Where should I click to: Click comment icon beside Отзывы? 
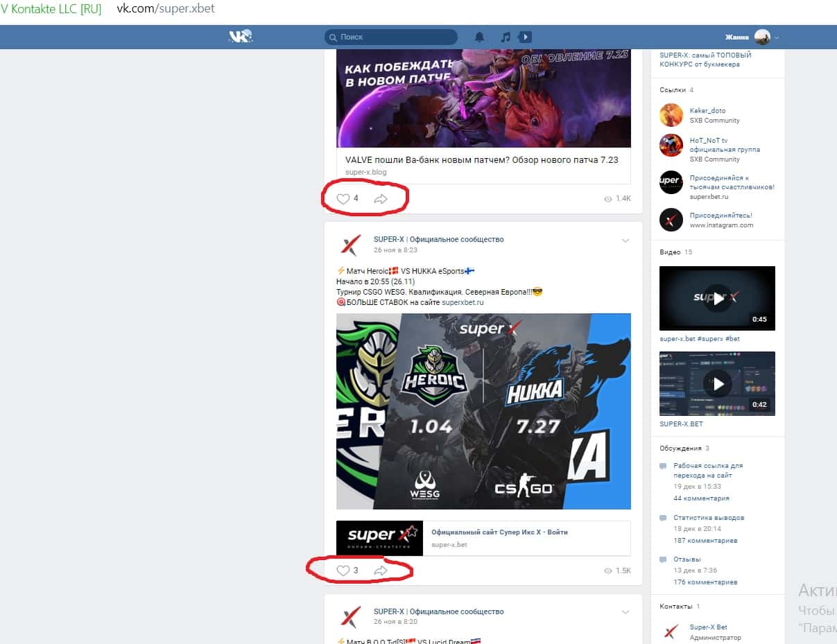[664, 560]
